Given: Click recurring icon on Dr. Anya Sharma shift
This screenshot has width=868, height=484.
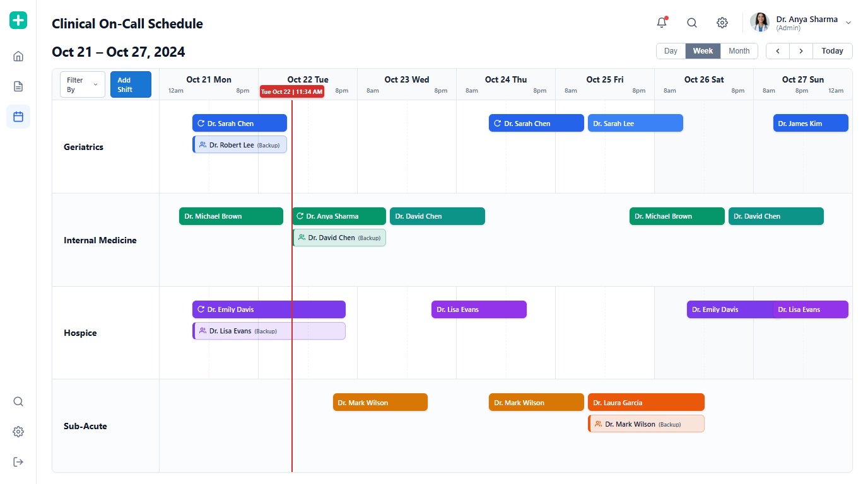Looking at the screenshot, I should click(x=300, y=216).
